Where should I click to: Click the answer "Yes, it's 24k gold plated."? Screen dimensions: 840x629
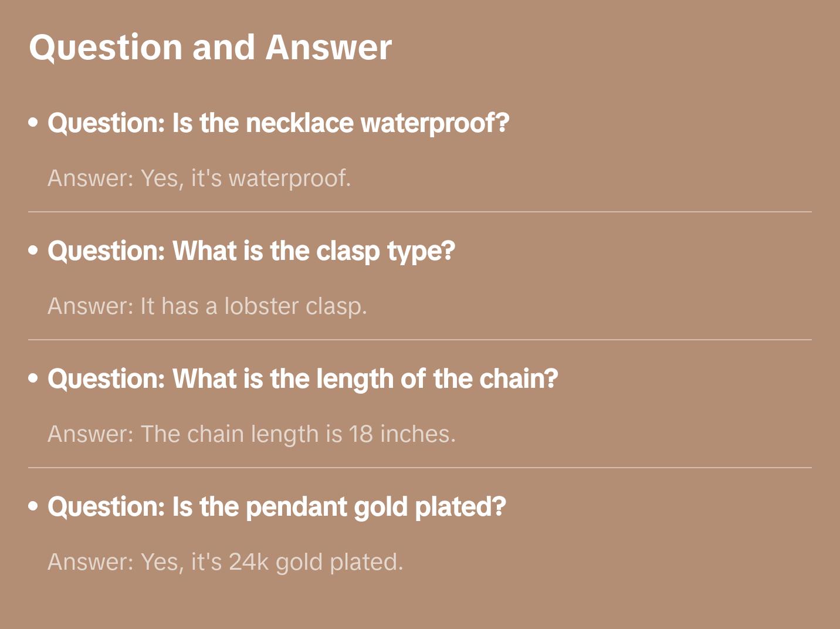point(225,562)
